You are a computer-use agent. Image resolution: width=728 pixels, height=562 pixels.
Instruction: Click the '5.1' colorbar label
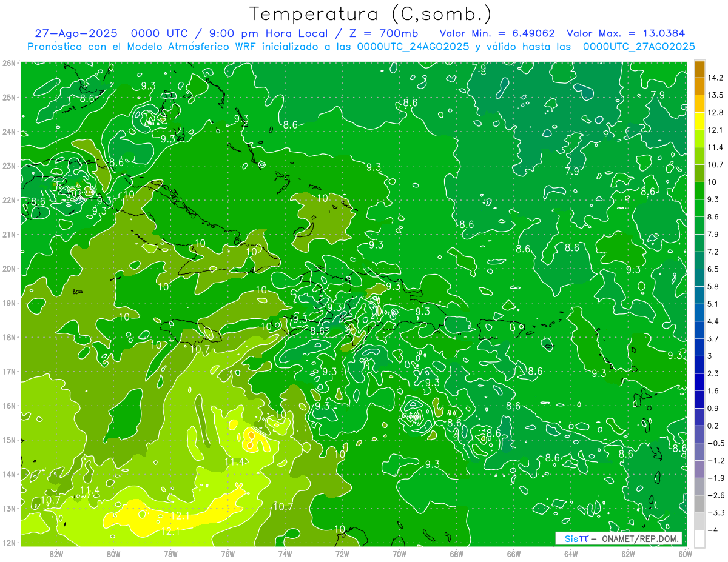coord(713,304)
